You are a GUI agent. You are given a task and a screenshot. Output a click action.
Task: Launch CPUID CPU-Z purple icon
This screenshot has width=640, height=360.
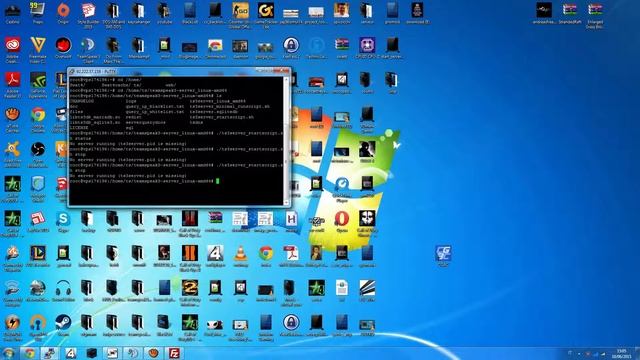coord(367,49)
